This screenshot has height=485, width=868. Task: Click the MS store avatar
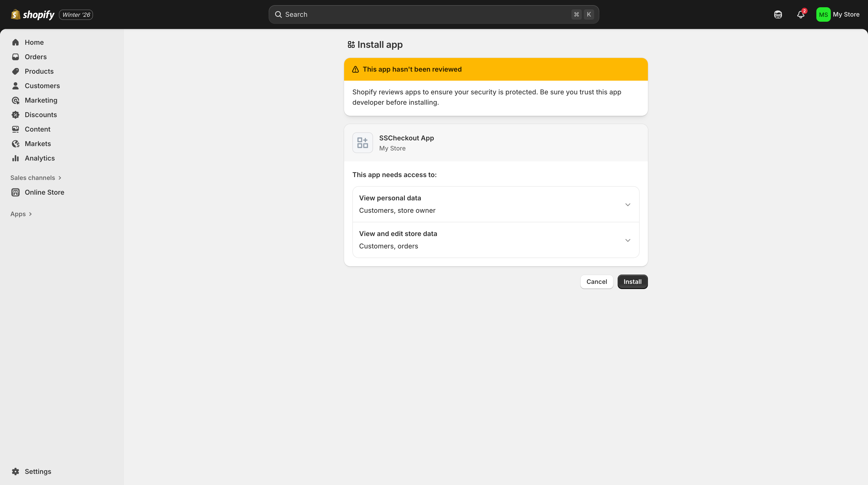[823, 14]
